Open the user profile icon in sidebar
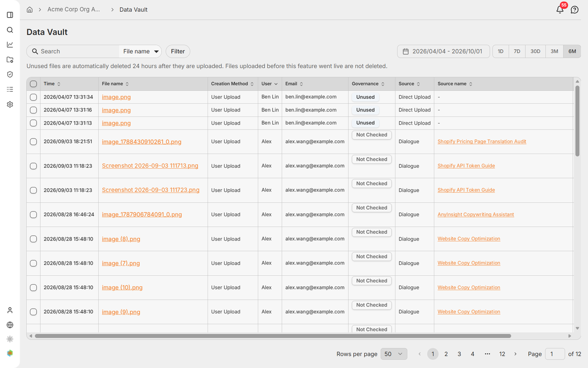The width and height of the screenshot is (588, 368). (x=10, y=310)
